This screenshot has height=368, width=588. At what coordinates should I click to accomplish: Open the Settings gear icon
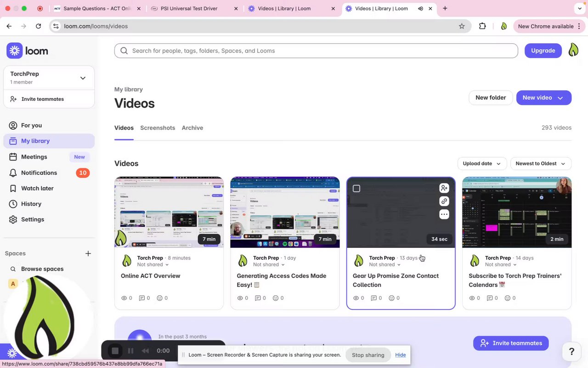point(13,219)
